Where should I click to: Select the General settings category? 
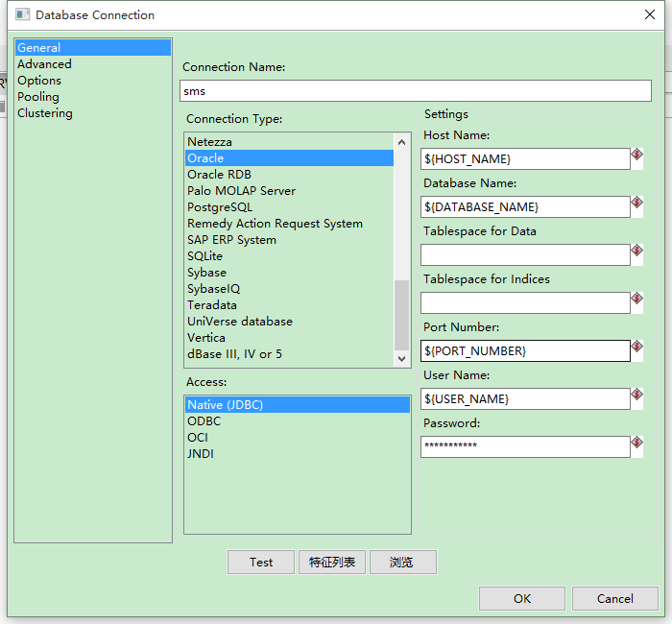click(92, 48)
